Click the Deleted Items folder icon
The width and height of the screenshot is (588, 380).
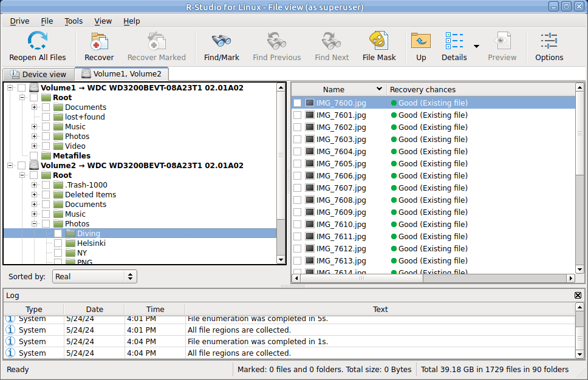58,194
